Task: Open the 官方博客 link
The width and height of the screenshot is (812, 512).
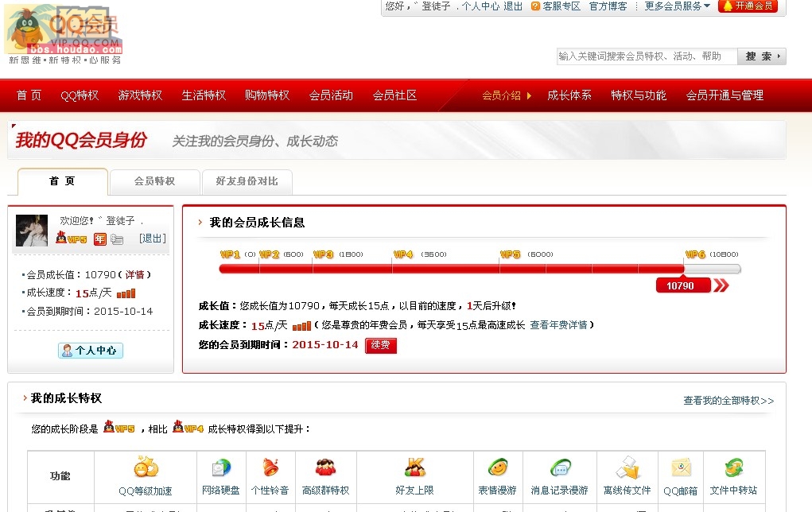Action: [608, 6]
